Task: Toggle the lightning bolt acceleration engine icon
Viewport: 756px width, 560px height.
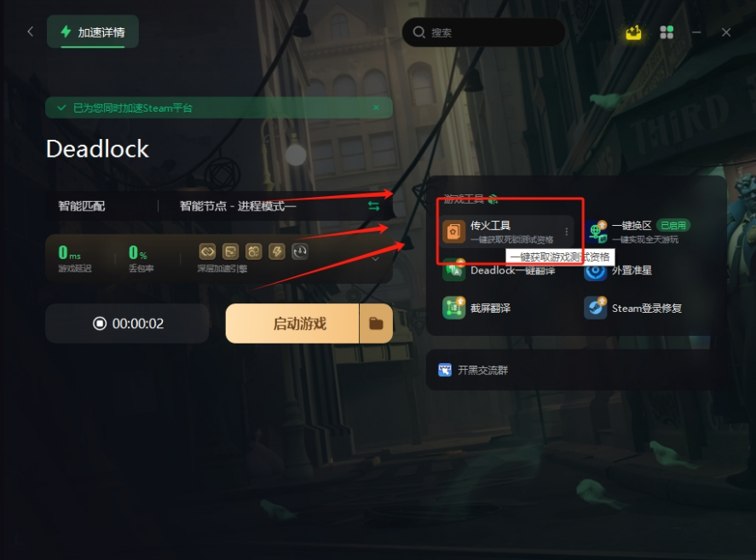Action: pyautogui.click(x=277, y=251)
